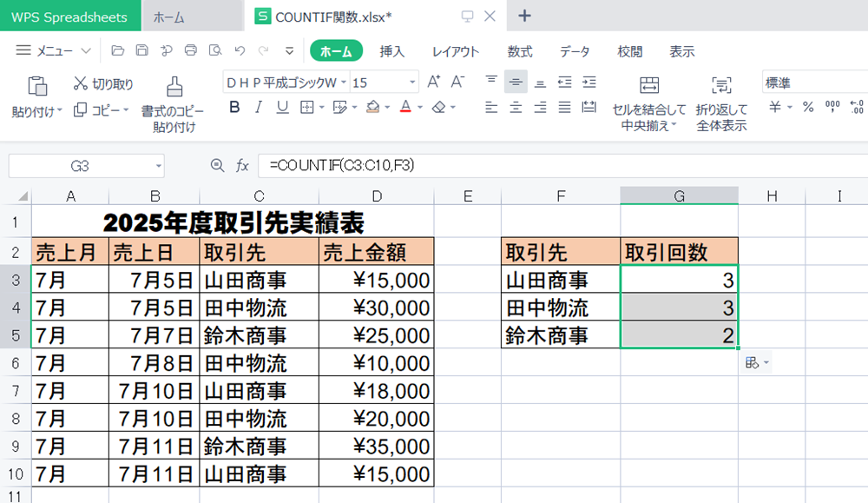Apply fill color bucket
The width and height of the screenshot is (868, 503).
click(x=372, y=107)
